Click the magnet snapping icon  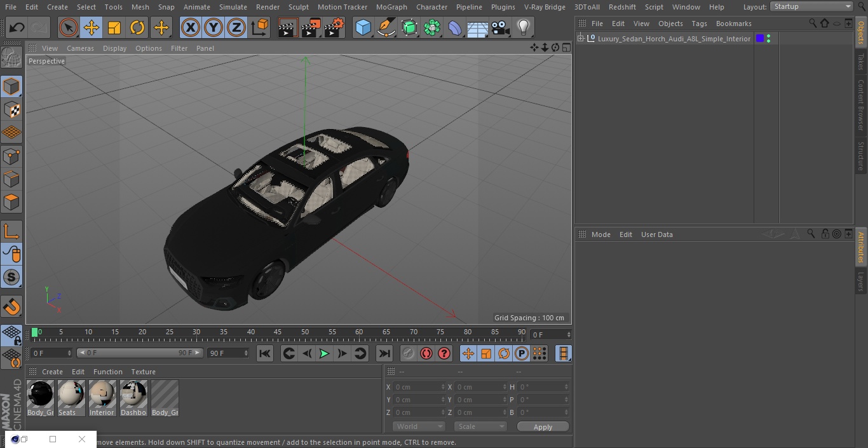click(11, 307)
